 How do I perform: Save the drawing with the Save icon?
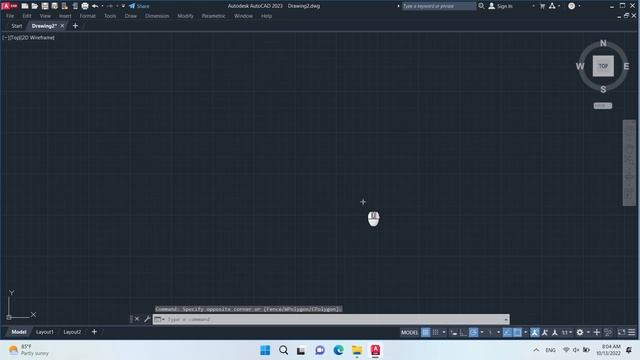tap(45, 6)
